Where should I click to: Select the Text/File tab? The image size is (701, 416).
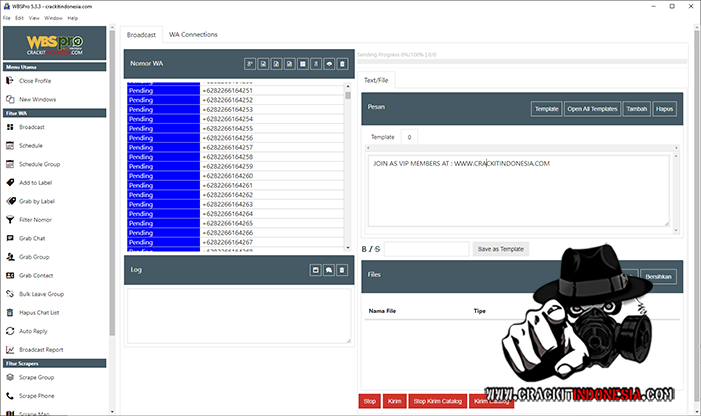coord(376,80)
